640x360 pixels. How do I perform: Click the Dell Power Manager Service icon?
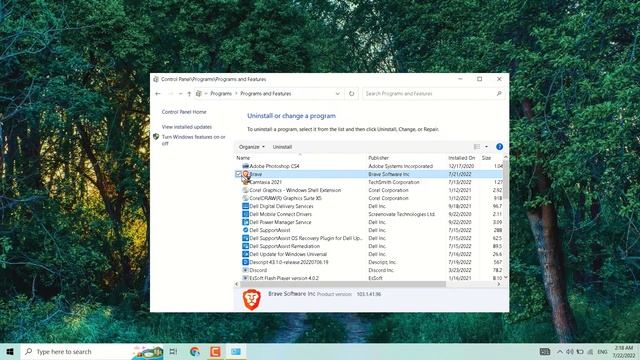pos(245,222)
